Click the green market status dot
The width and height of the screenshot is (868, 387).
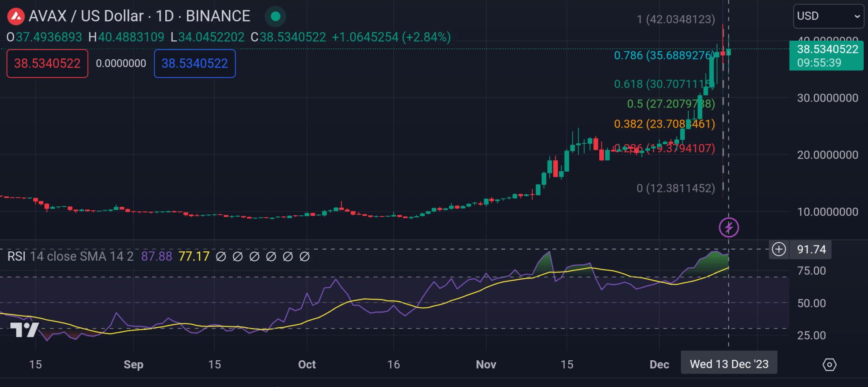(275, 17)
